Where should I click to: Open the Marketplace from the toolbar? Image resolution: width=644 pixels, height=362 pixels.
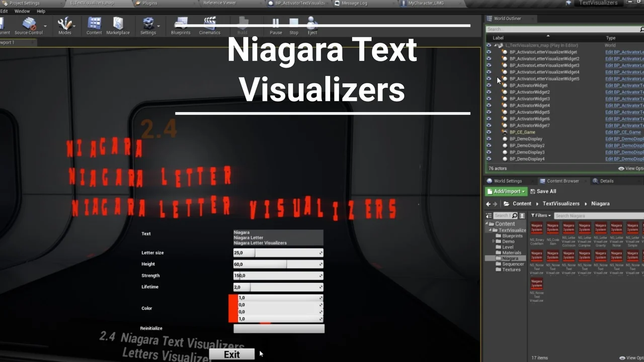point(118,25)
